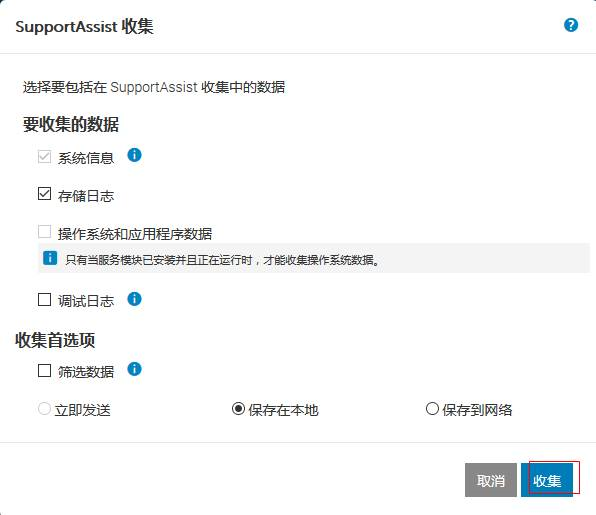Show info for 系统信息

[x=134, y=155]
